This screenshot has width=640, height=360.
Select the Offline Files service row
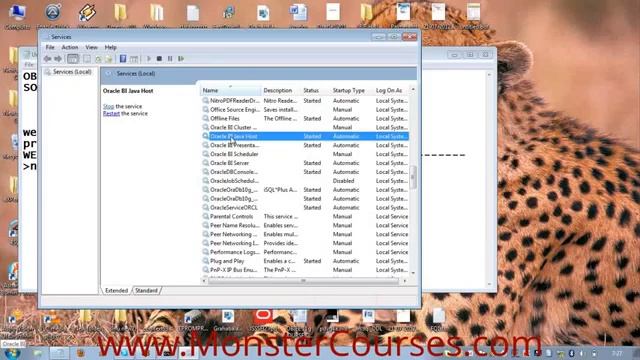[x=305, y=118]
